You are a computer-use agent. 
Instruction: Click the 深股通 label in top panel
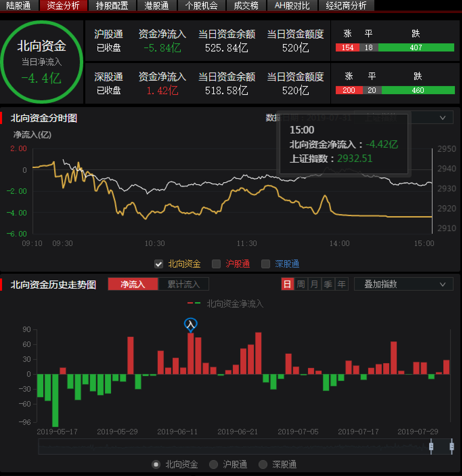109,77
